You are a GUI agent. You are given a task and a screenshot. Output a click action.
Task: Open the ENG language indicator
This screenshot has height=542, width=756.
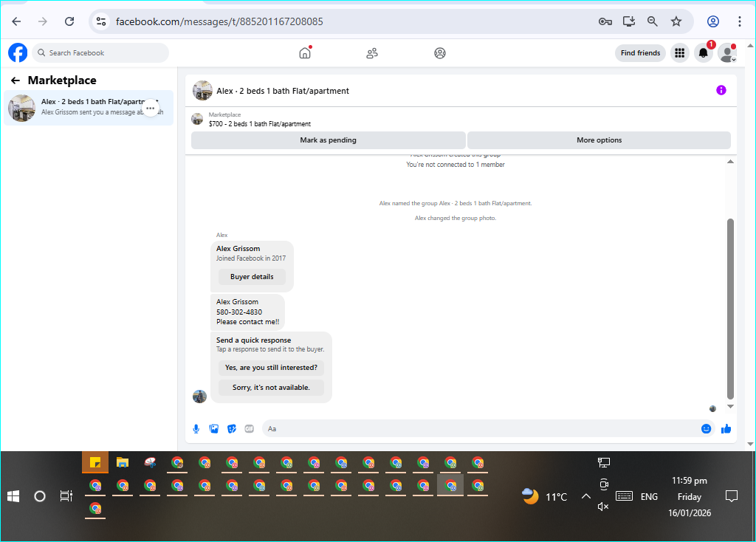tap(649, 497)
